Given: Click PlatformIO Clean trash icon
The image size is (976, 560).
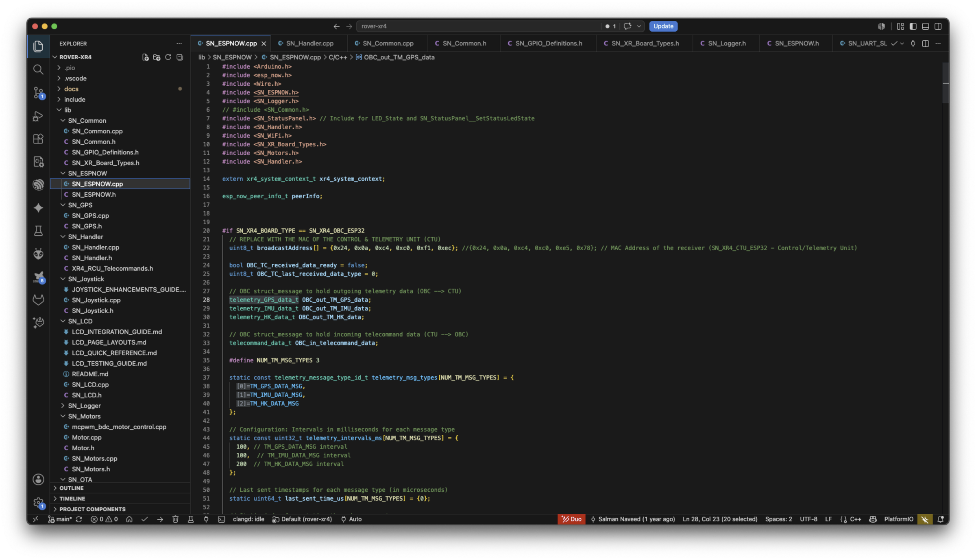Looking at the screenshot, I should tap(175, 519).
